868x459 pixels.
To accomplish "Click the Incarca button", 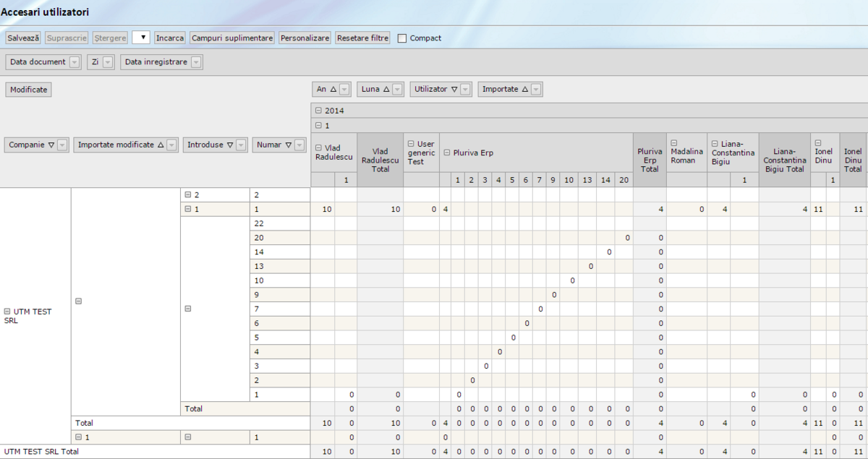I will tap(170, 38).
